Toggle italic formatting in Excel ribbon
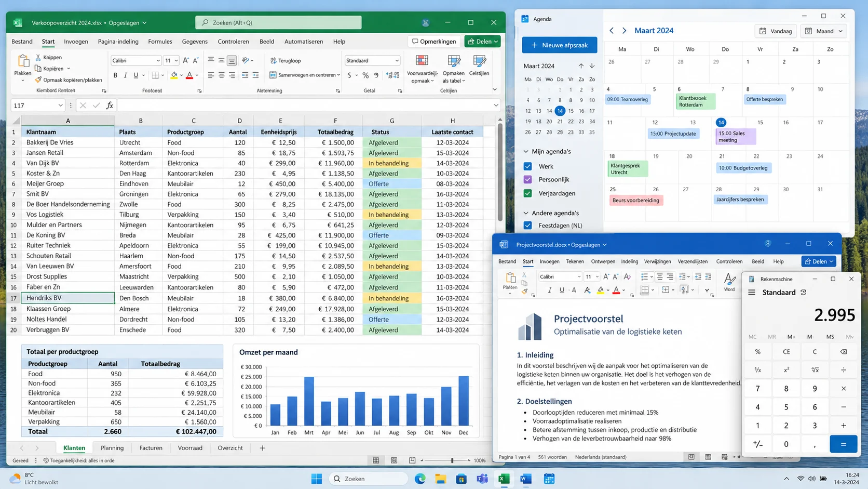868x489 pixels. point(125,75)
